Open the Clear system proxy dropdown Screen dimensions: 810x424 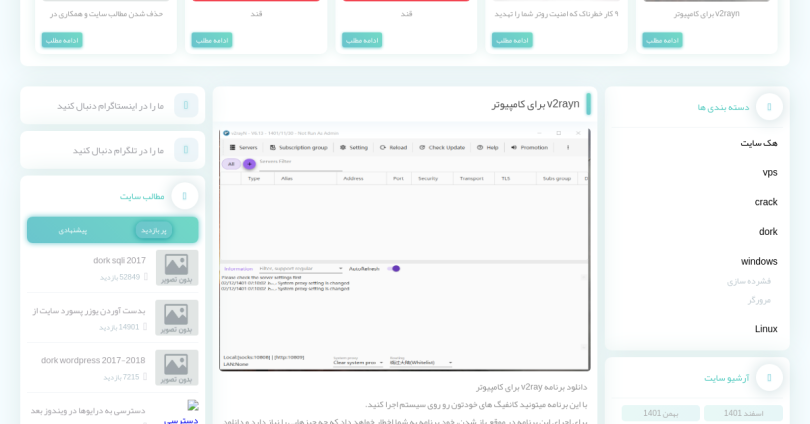pos(358,363)
